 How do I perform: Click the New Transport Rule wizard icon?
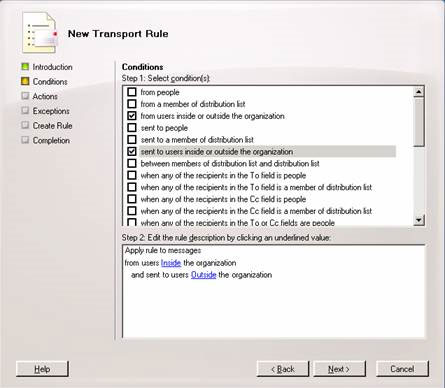click(40, 33)
